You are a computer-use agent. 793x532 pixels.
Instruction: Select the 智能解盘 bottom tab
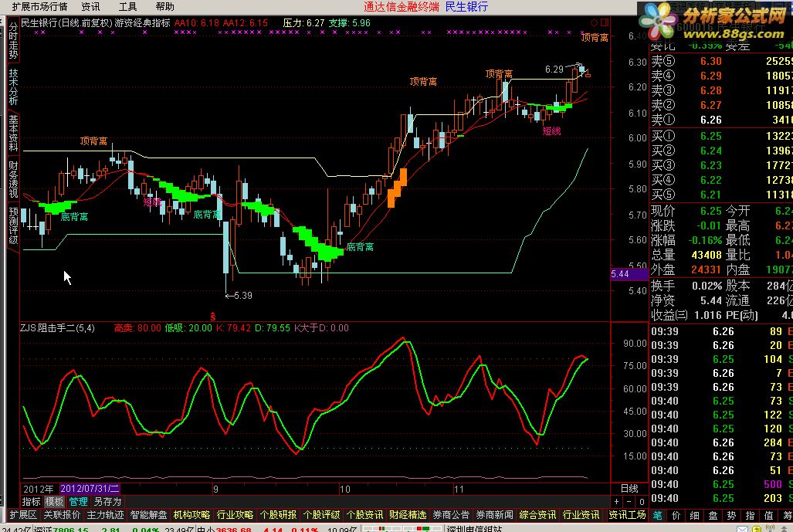click(x=149, y=515)
